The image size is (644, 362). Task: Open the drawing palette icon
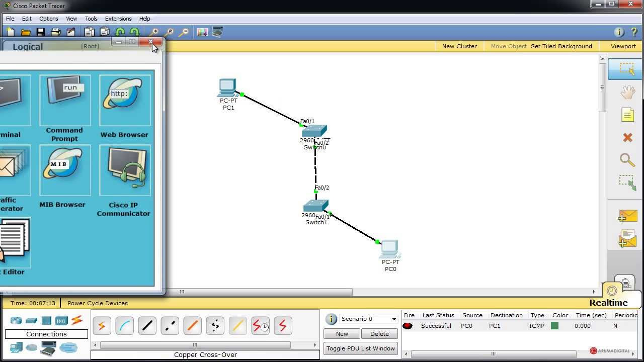[202, 32]
